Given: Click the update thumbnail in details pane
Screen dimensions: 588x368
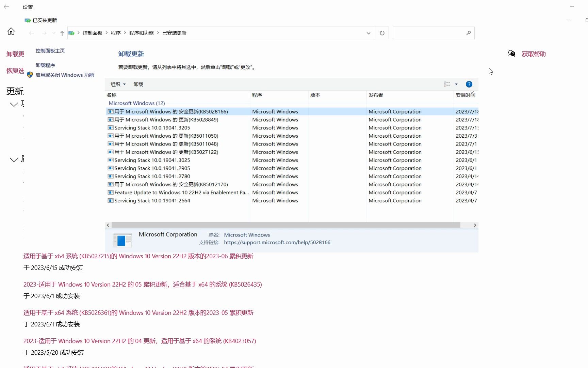Looking at the screenshot, I should (122, 240).
